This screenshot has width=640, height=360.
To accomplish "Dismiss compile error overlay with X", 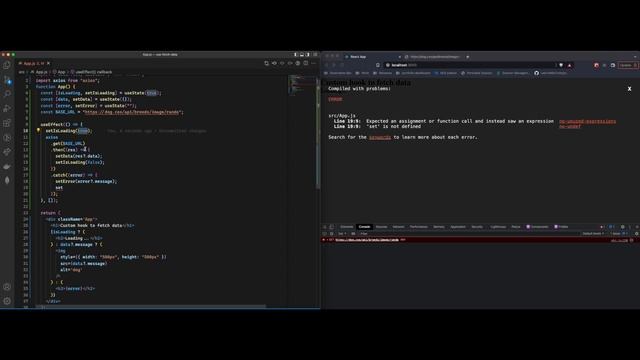I will click(x=629, y=89).
